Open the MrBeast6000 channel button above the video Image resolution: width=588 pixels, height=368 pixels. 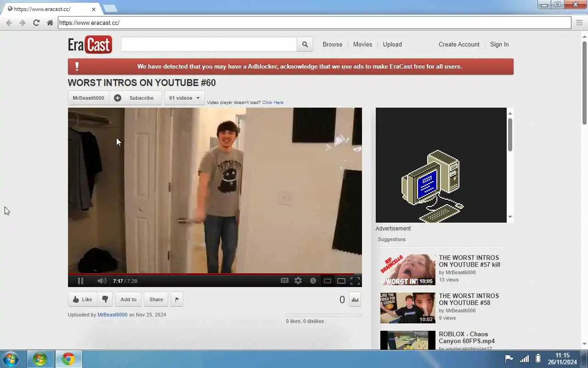click(88, 98)
